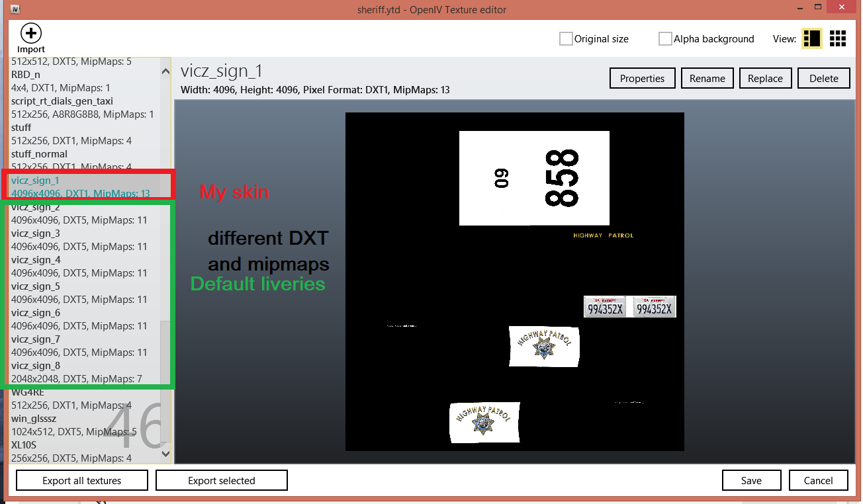Viewport: 863px width, 504px height.
Task: Click the Rename button
Action: [x=707, y=78]
